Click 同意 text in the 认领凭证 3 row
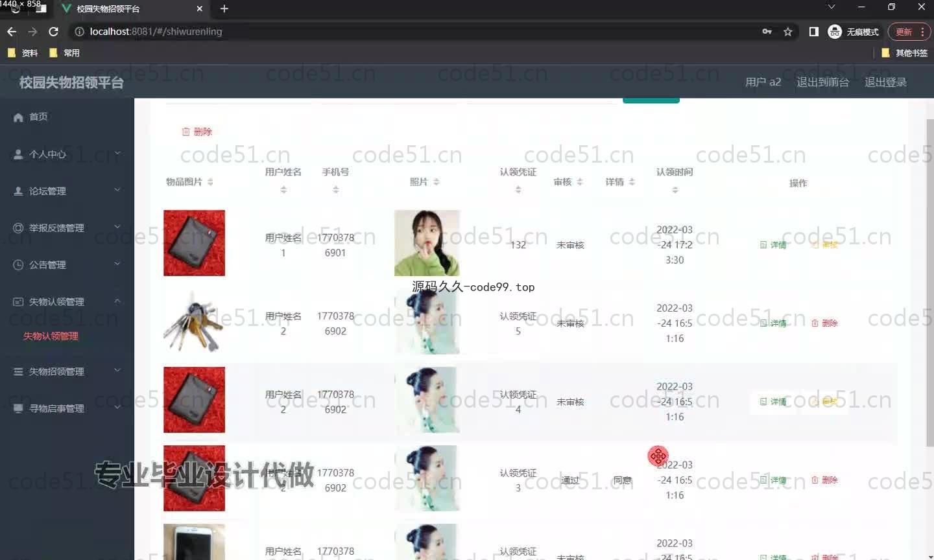The width and height of the screenshot is (934, 560). (x=622, y=480)
